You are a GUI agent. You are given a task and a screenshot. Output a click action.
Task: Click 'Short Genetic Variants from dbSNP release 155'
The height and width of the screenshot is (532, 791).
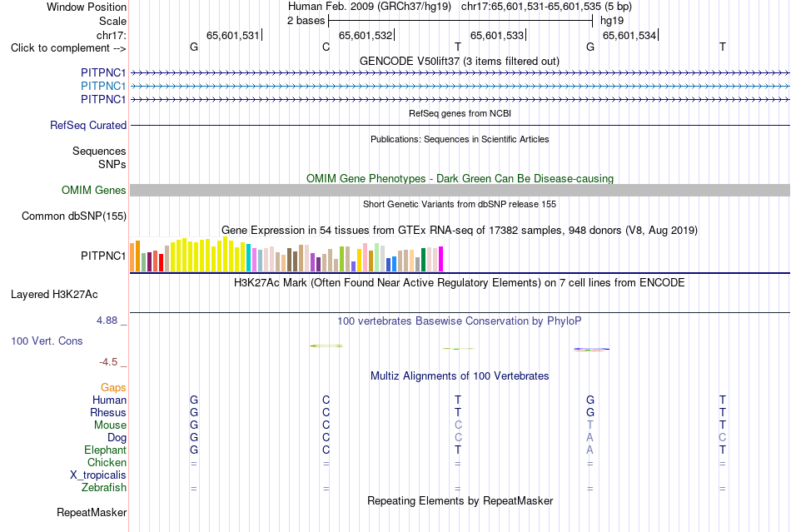coord(460,204)
